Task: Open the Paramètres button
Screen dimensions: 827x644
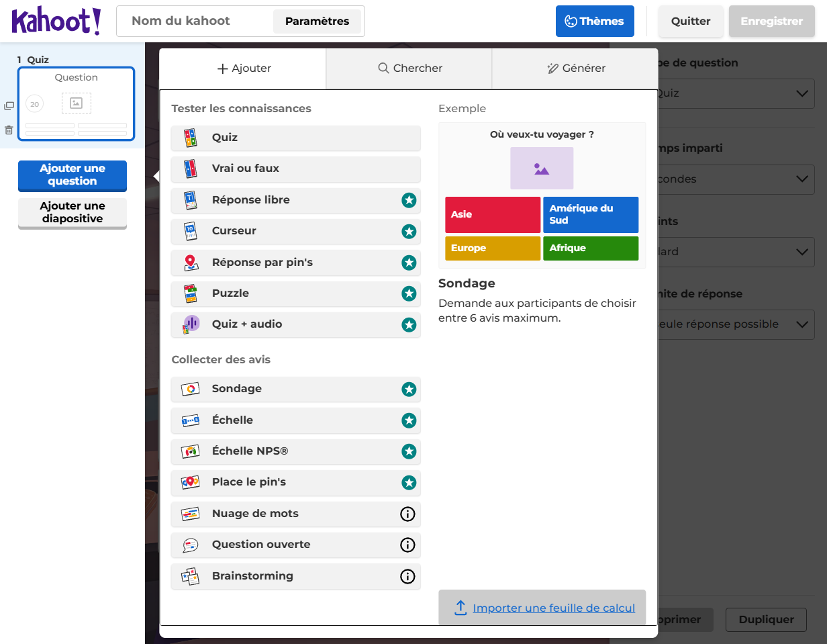Action: click(x=317, y=21)
